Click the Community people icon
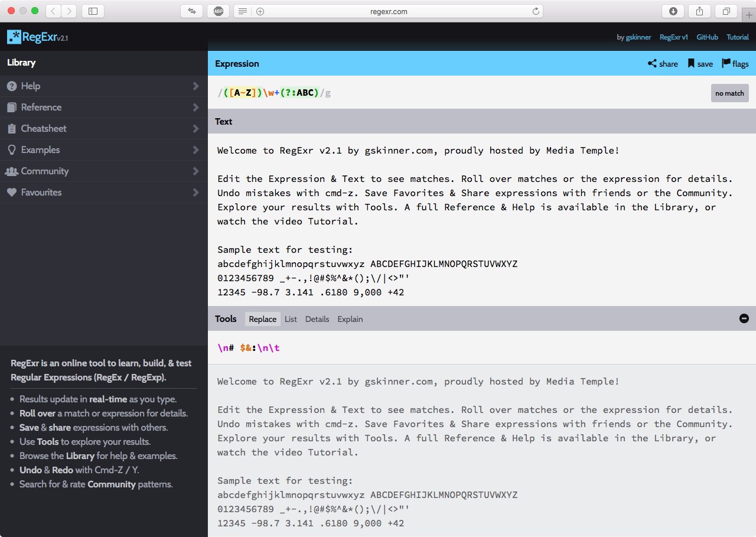 (x=11, y=171)
